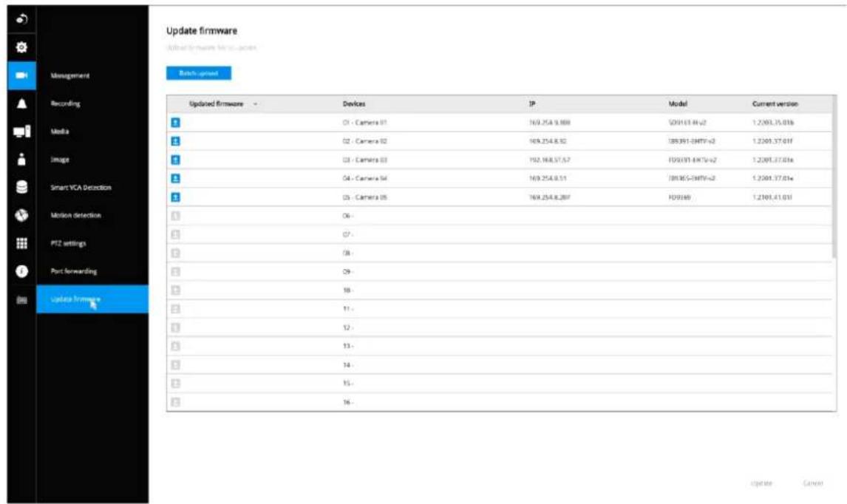Click the IP column header
847x504 pixels.
click(x=532, y=103)
